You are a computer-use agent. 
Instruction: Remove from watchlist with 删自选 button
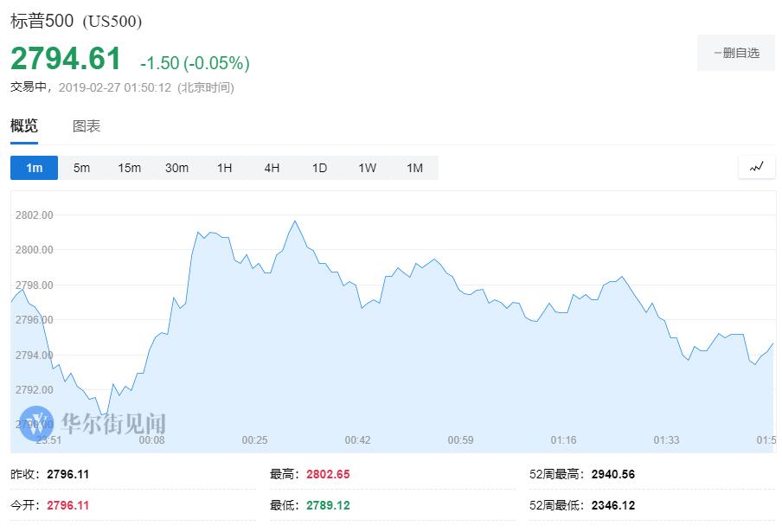point(736,53)
